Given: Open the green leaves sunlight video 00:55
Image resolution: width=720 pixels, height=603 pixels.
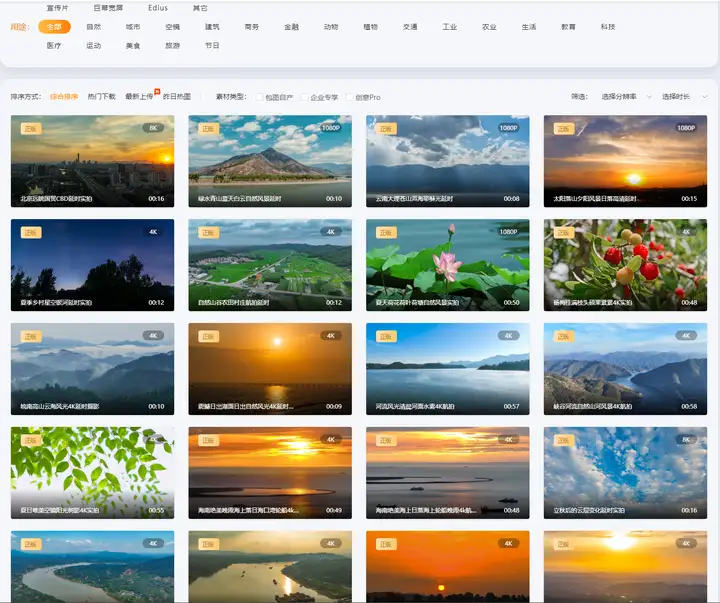Looking at the screenshot, I should pyautogui.click(x=92, y=473).
